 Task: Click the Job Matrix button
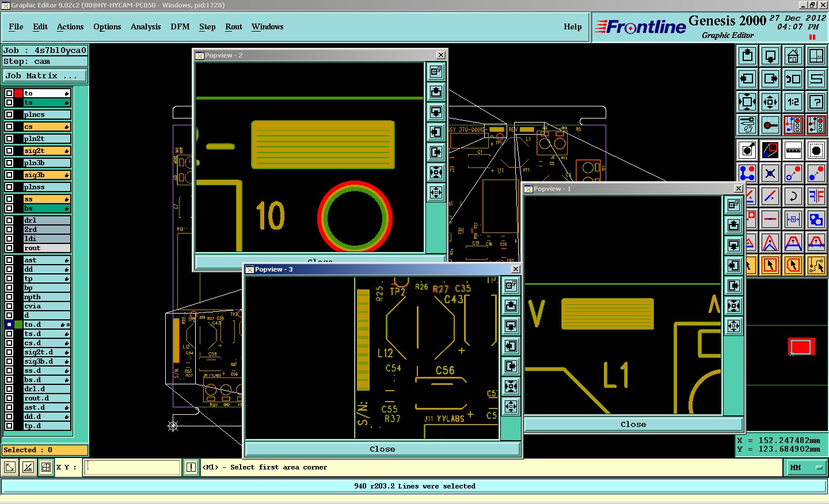[x=45, y=75]
